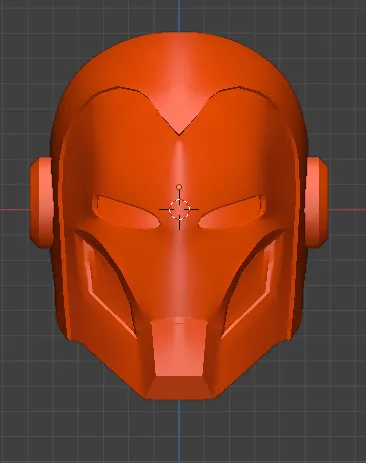This screenshot has height=463, width=366.
Task: Click the rectangular chin plate
Action: [179, 348]
